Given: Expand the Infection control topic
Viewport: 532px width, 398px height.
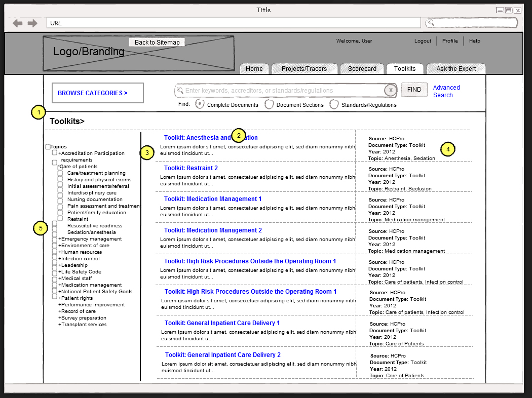Looking at the screenshot, I should coord(60,259).
